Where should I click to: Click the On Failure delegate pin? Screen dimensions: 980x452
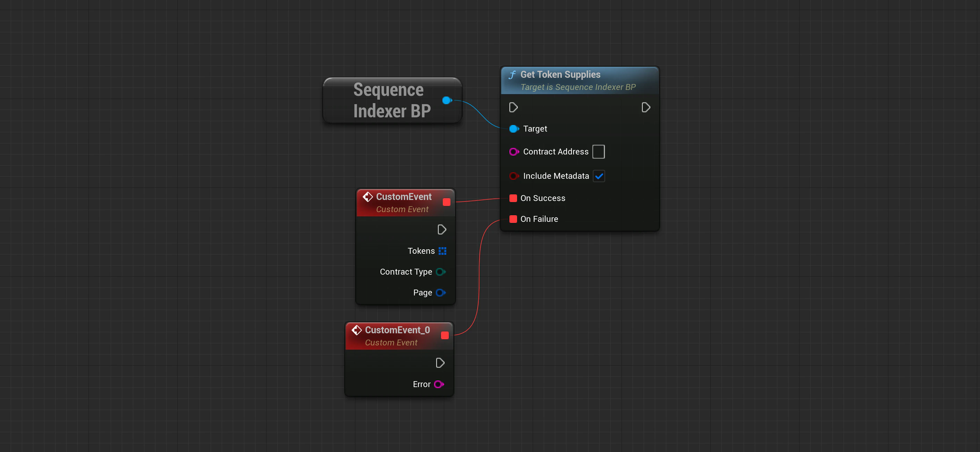pos(513,219)
